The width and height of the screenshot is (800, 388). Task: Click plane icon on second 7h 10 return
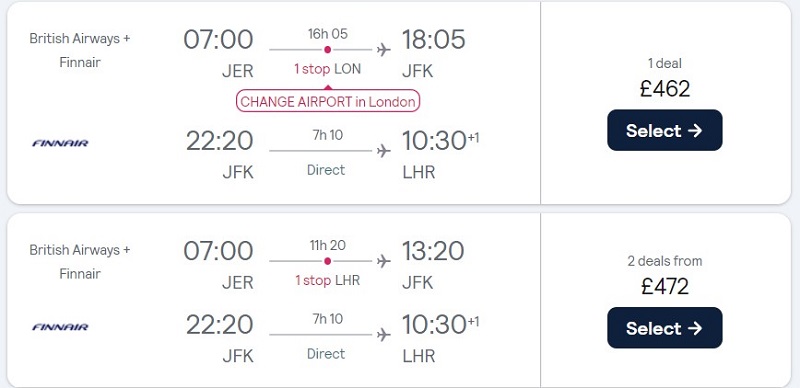point(384,334)
